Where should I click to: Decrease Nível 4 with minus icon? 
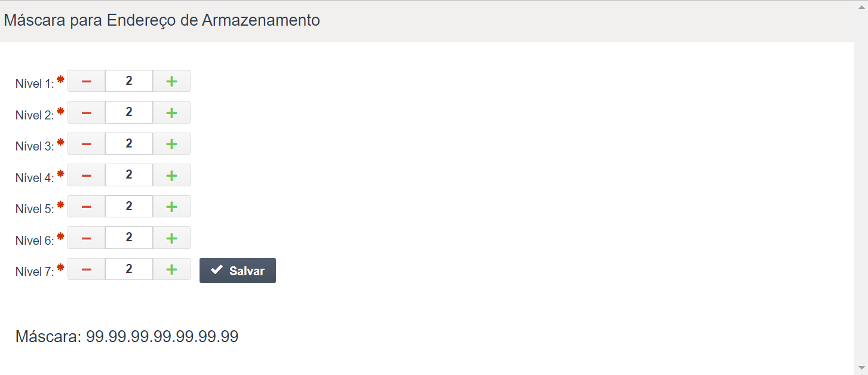pyautogui.click(x=87, y=175)
